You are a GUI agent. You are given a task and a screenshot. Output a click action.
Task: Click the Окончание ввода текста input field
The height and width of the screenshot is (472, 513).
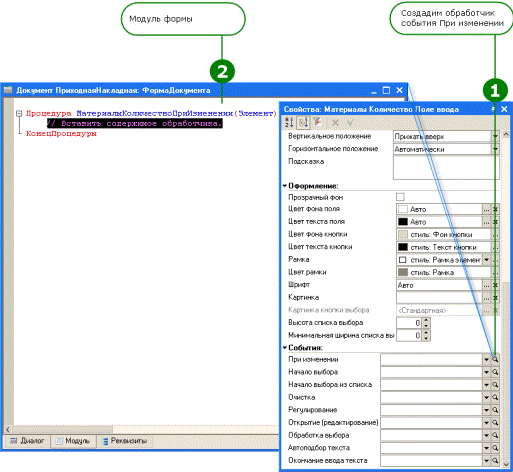pos(431,461)
